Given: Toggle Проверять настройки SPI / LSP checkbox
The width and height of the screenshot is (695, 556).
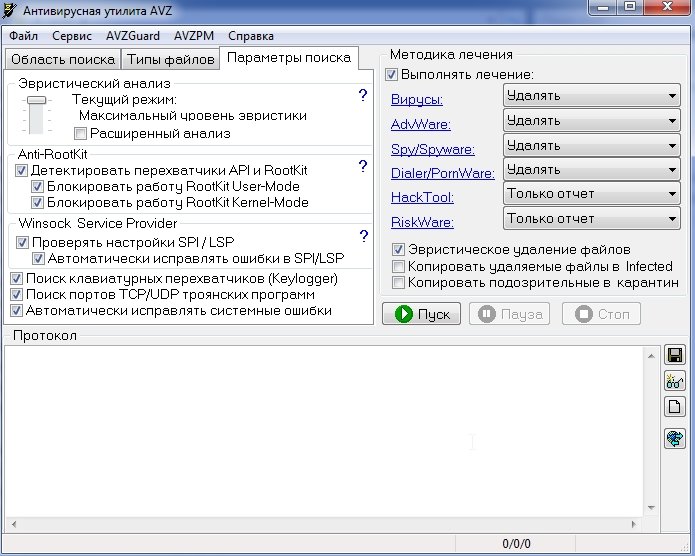Looking at the screenshot, I should (x=22, y=242).
